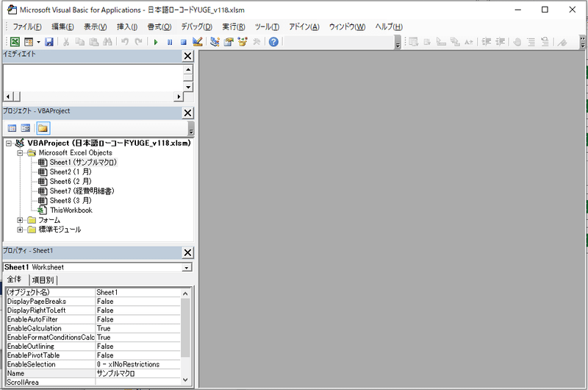Open ファイル menu

coord(27,26)
